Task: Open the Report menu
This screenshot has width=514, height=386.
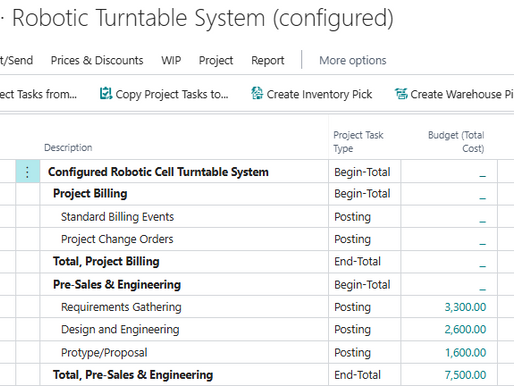Action: [268, 61]
